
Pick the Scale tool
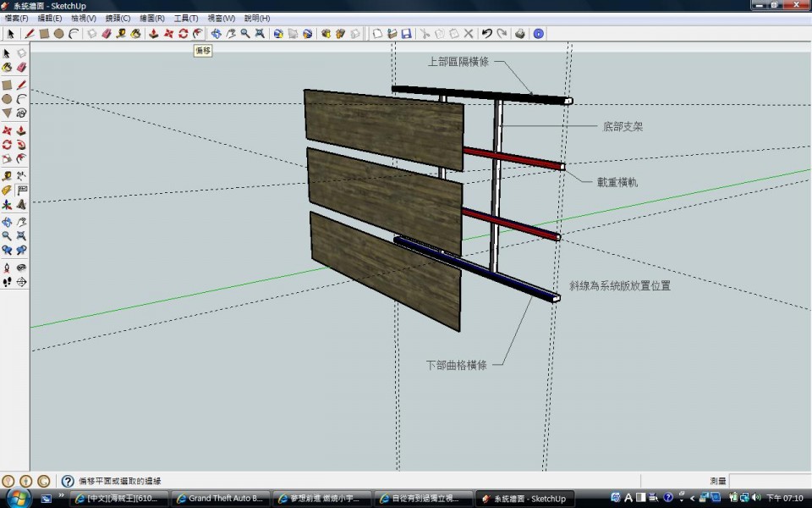7,158
